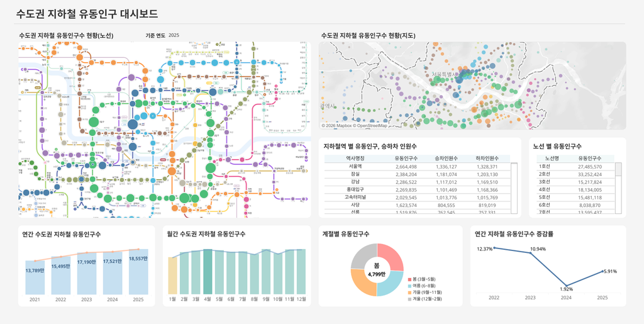This screenshot has height=324, width=644.
Task: Click the 노선명 column header
Action: pos(550,158)
